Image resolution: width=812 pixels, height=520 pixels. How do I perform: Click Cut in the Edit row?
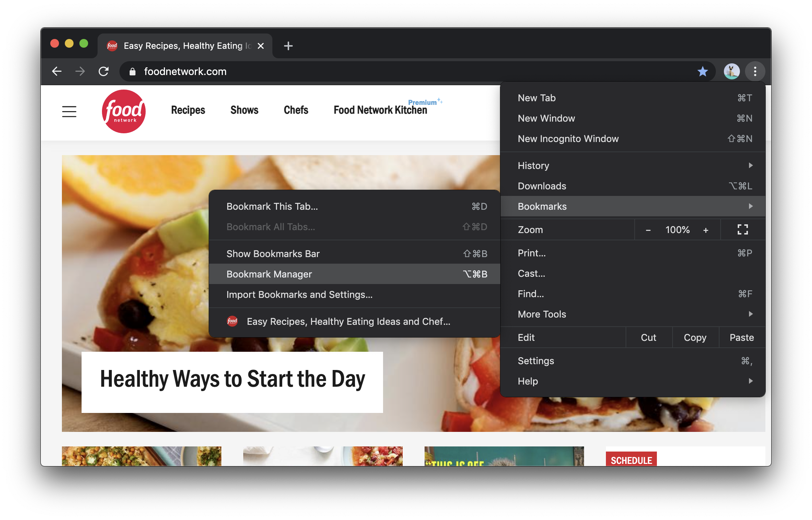coord(649,338)
